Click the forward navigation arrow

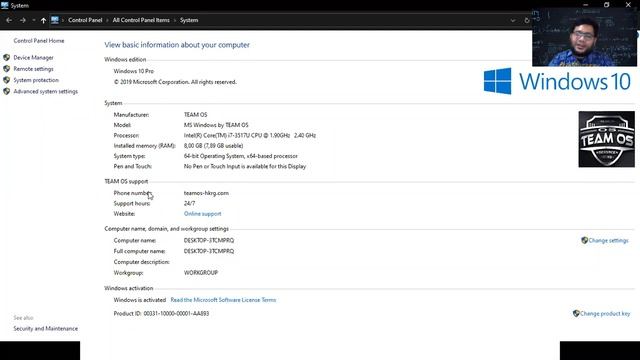23,20
